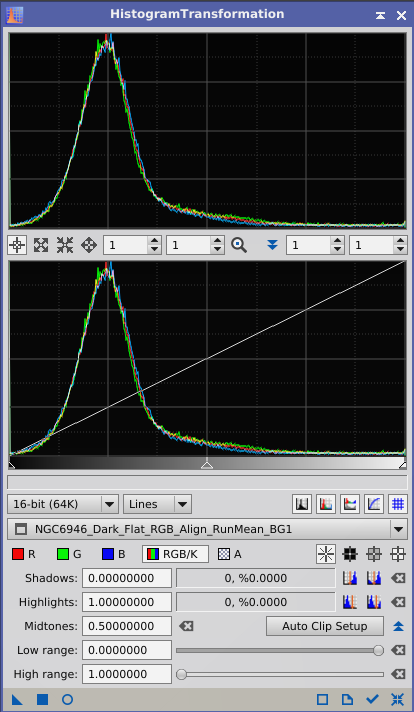Viewport: 414px width, 712px height.
Task: Toggle the histogram display icon left of MTF curve
Action: [x=350, y=504]
